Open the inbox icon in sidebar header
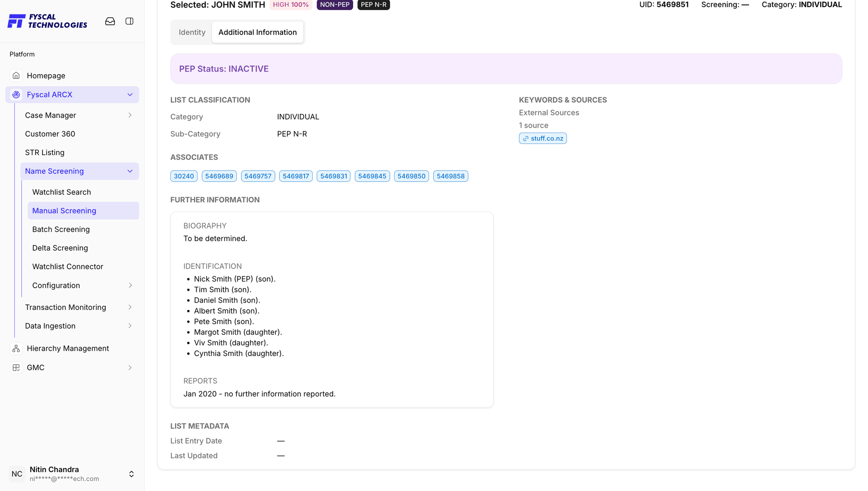The image size is (868, 491). (x=110, y=21)
